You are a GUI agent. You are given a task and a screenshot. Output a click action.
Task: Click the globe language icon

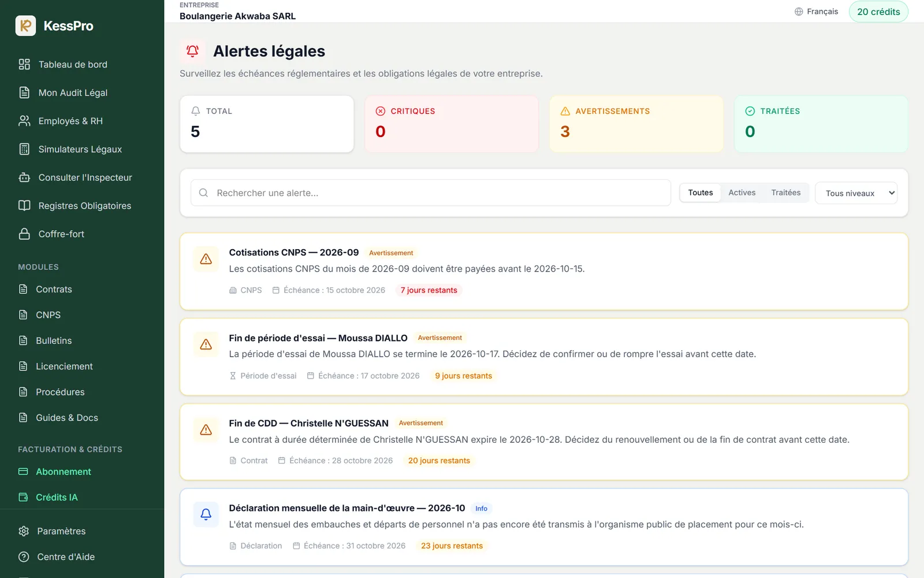799,12
